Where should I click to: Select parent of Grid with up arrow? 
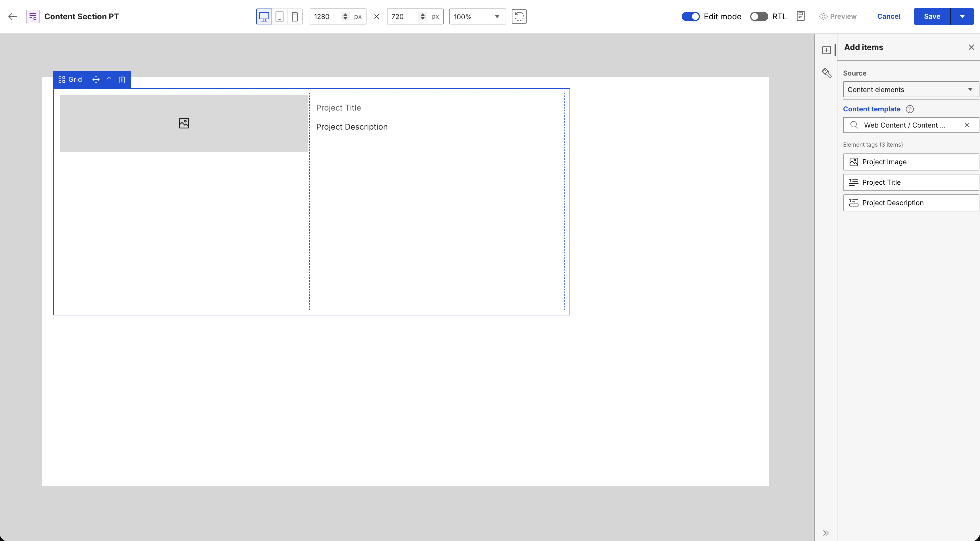tap(109, 80)
